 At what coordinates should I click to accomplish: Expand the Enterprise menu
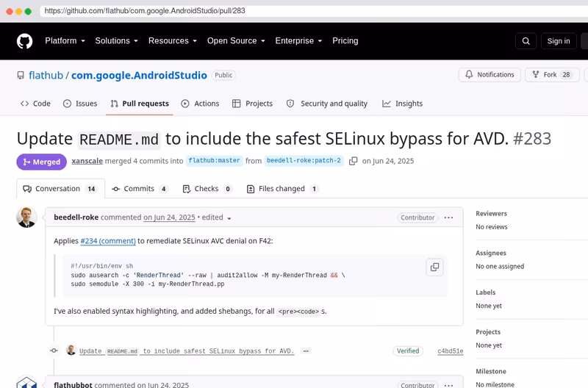pyautogui.click(x=298, y=41)
